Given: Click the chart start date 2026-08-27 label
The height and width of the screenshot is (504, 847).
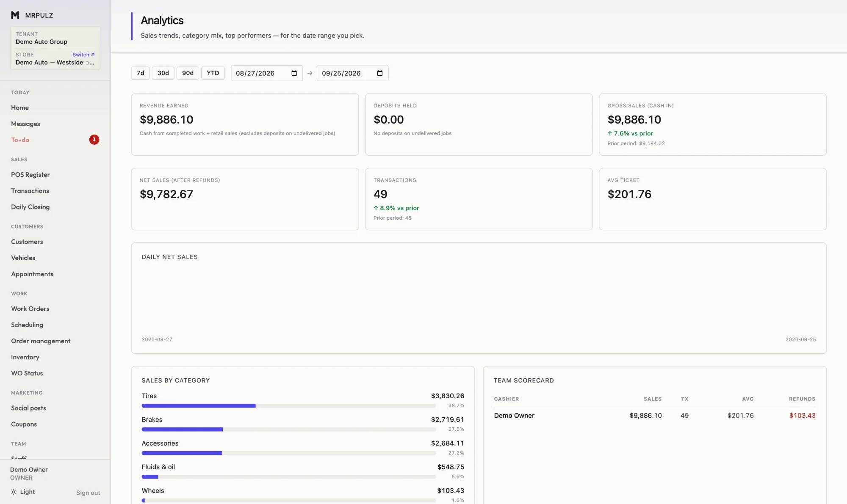Looking at the screenshot, I should tap(157, 339).
